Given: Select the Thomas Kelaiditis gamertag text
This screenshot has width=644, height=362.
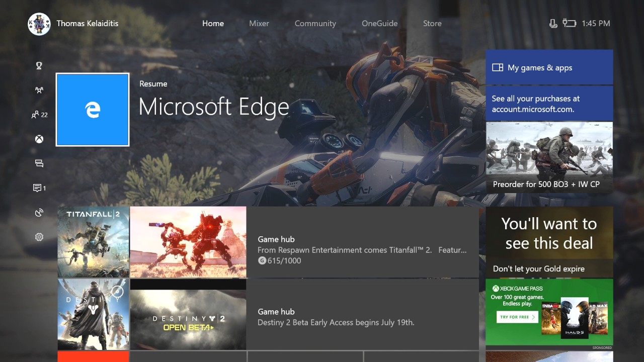Looking at the screenshot, I should click(x=88, y=23).
